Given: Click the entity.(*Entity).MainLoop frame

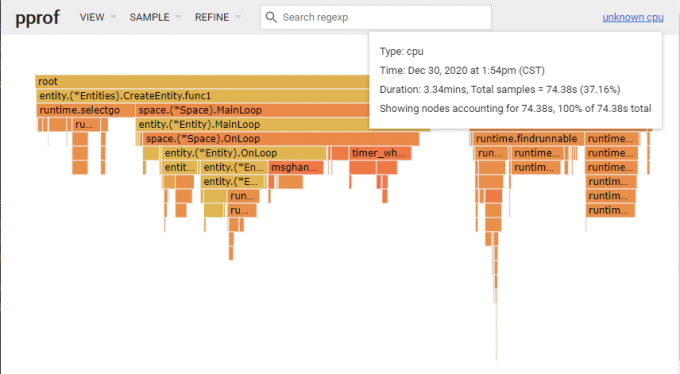Looking at the screenshot, I should tap(252, 125).
